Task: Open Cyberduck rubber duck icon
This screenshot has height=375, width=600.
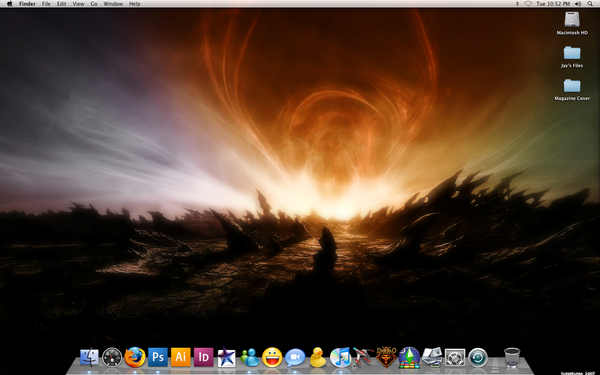Action: coord(318,357)
